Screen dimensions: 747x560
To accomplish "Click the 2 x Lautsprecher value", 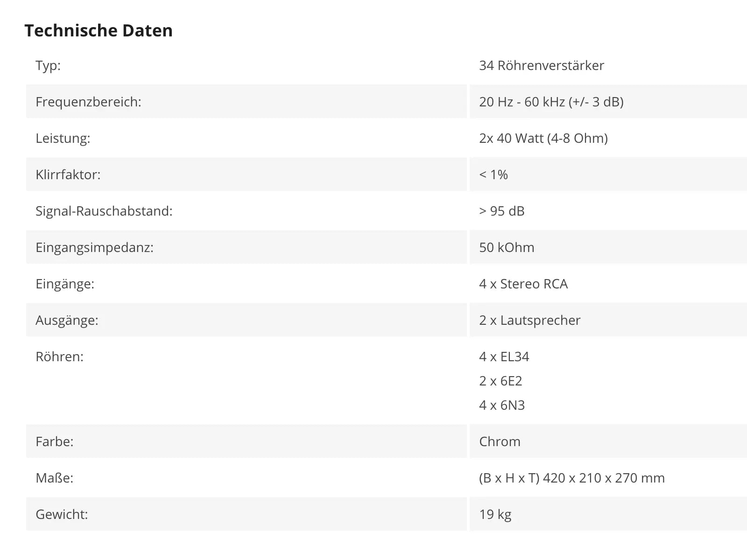I will tap(530, 320).
